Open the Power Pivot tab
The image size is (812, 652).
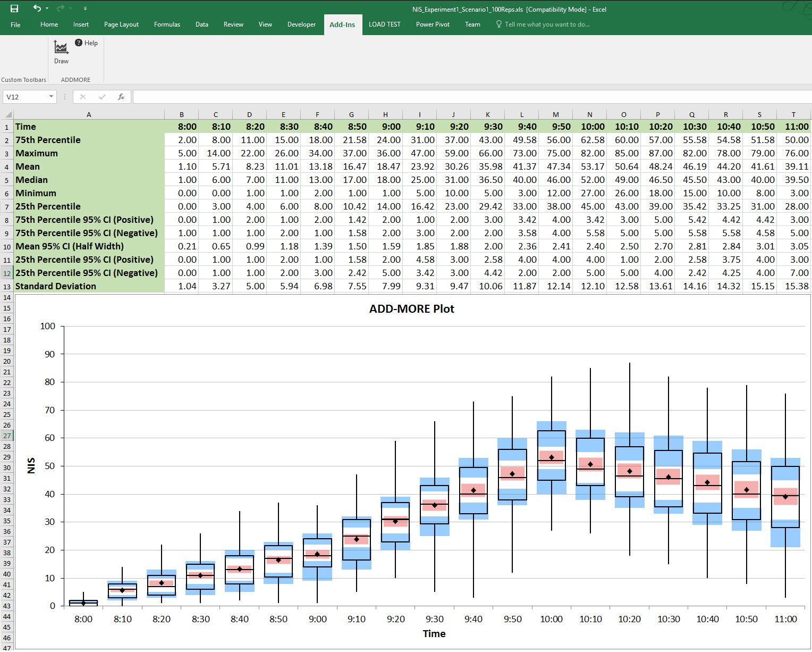click(433, 24)
